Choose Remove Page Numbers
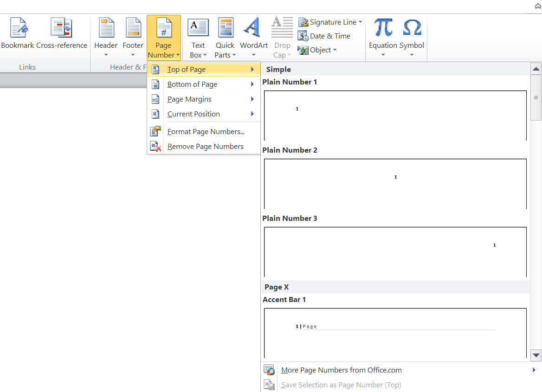Viewport: 542px width, 392px height. 204,147
